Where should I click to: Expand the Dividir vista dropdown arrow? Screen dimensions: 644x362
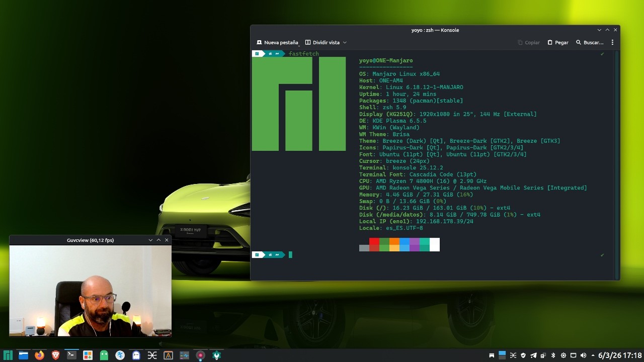(345, 42)
